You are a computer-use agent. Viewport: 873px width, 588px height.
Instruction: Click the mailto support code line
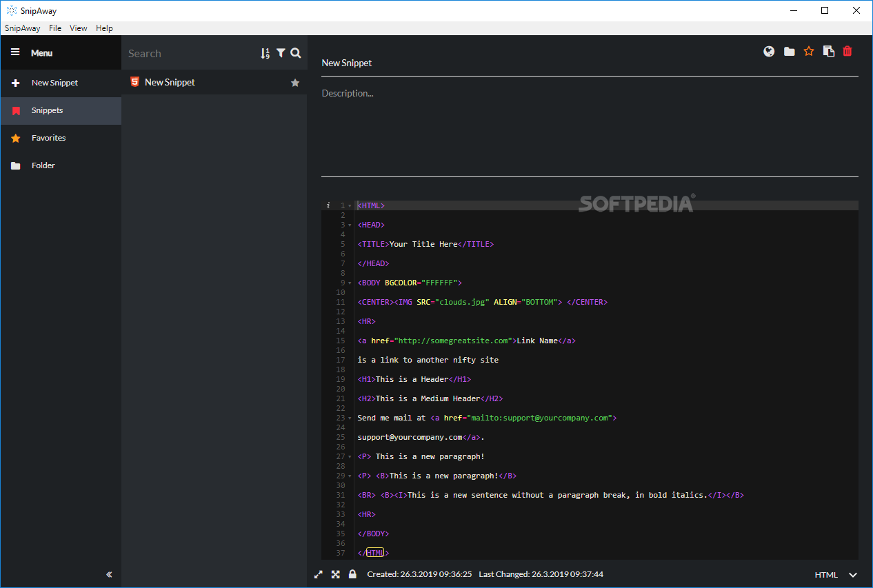[x=487, y=418]
